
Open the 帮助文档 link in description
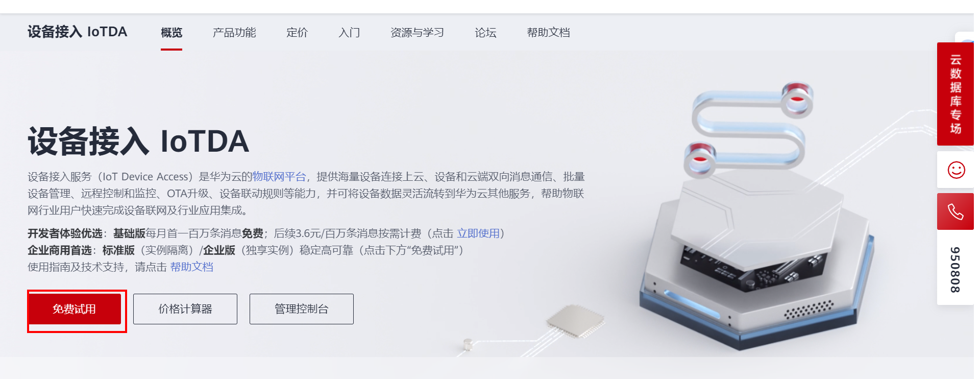coord(192,267)
